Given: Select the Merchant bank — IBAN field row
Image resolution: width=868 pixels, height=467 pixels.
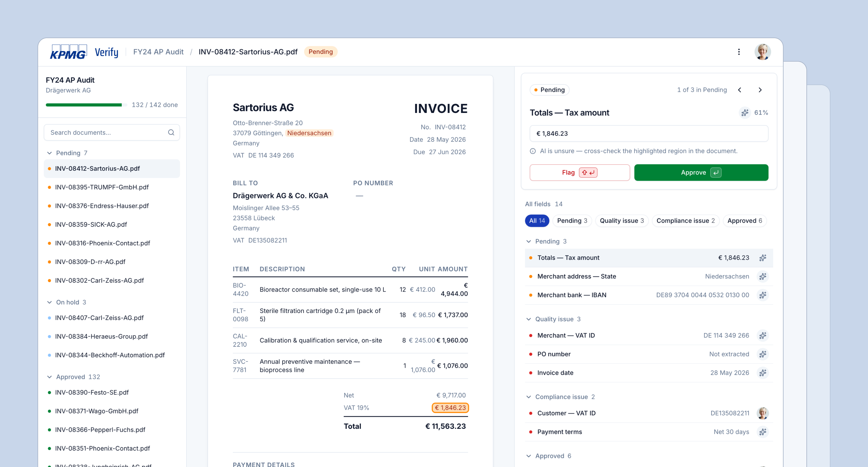Looking at the screenshot, I should 649,295.
